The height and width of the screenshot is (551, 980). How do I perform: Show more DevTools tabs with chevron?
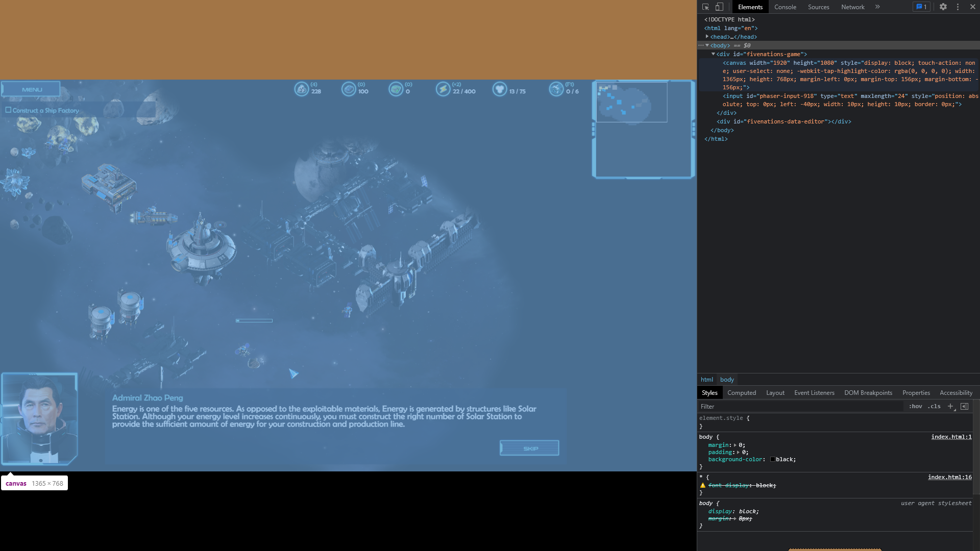pos(877,7)
